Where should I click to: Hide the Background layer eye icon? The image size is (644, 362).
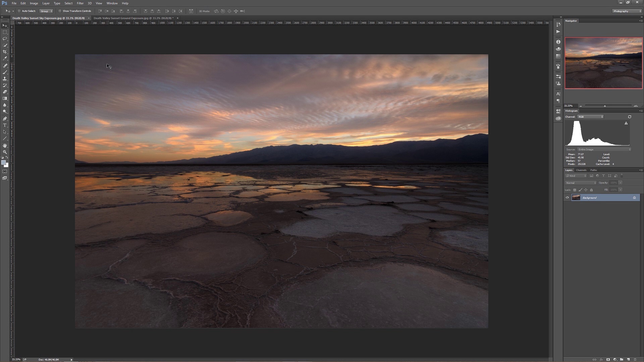click(x=567, y=198)
